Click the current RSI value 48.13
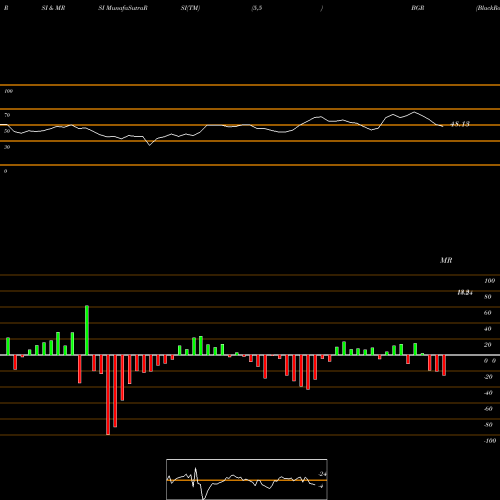Screen dimensions: 500x500 (x=460, y=124)
